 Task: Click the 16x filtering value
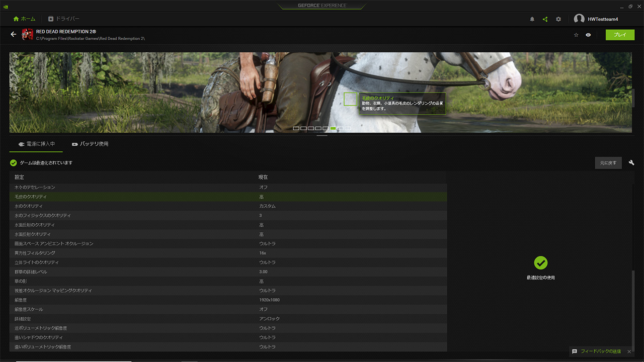[x=263, y=253]
